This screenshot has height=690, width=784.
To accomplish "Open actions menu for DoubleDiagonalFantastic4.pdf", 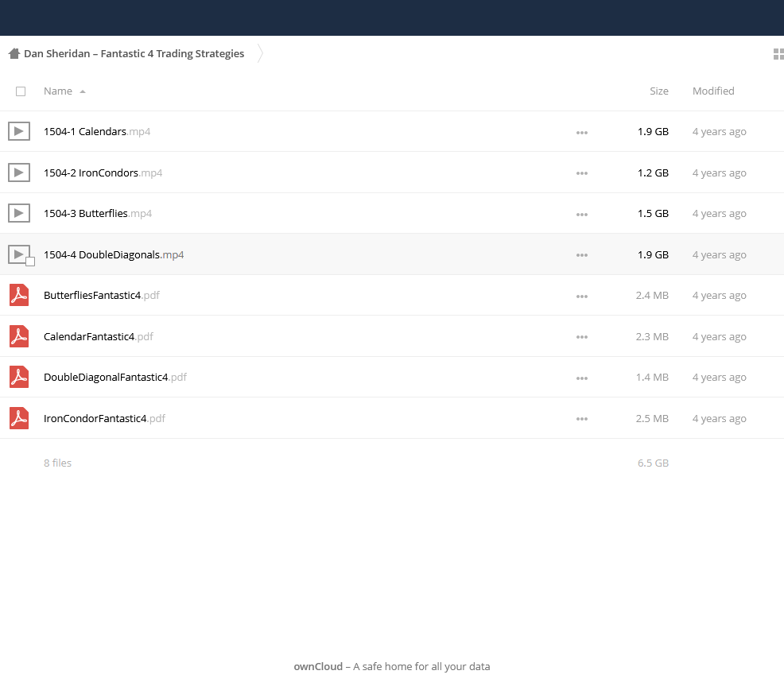I will [x=581, y=378].
